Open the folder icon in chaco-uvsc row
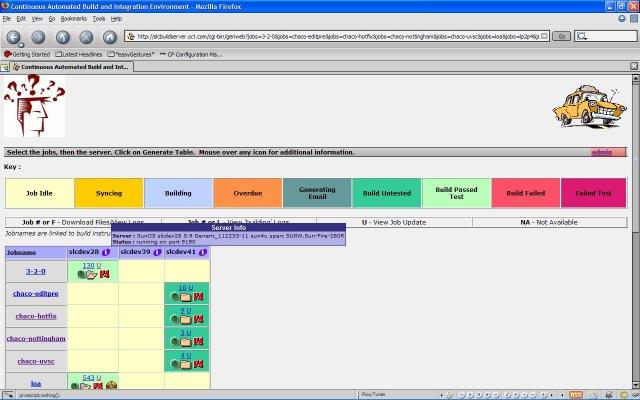Viewport: 640px width, 400px height. pos(186,365)
